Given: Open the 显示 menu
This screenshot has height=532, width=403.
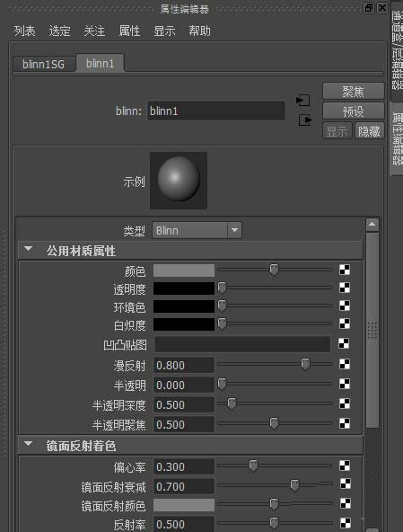Looking at the screenshot, I should 164,31.
